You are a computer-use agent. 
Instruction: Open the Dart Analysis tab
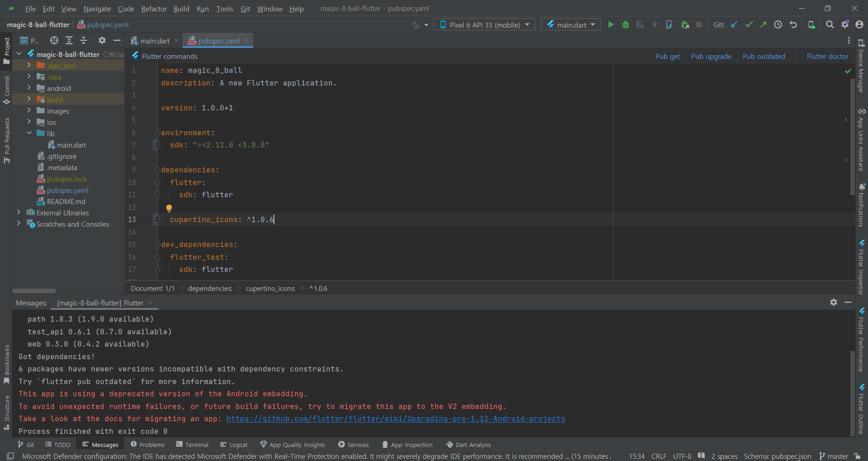[468, 445]
